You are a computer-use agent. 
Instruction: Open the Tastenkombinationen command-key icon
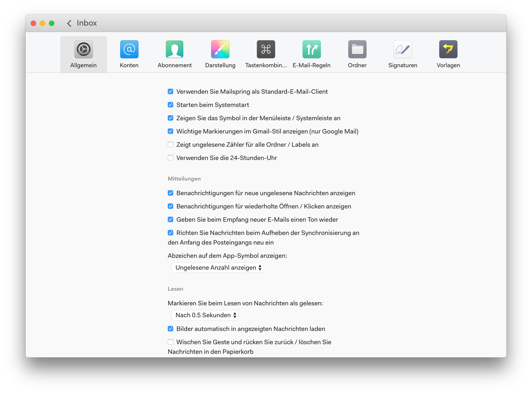pos(266,49)
